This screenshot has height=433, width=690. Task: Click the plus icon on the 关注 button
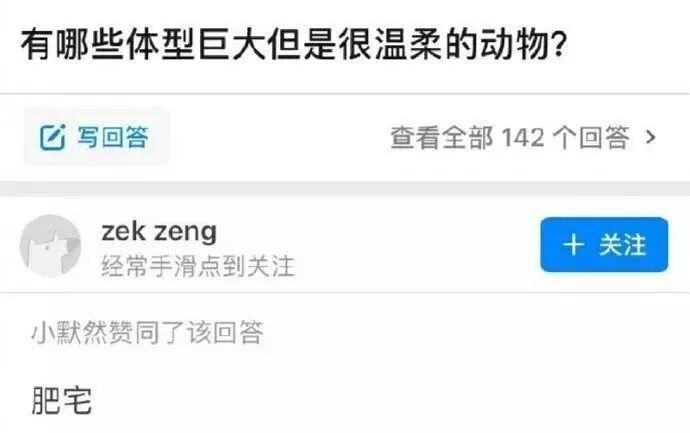coord(574,245)
